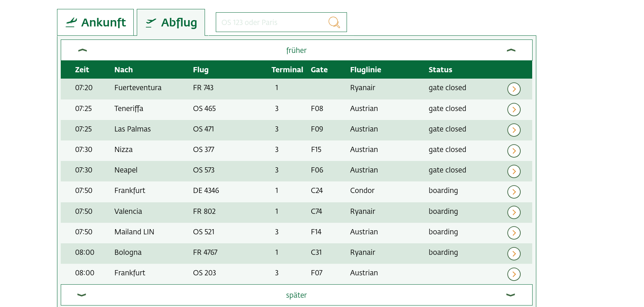Viewport: 644px width, 307px height.
Task: Click the magnifying glass search icon
Action: click(334, 22)
